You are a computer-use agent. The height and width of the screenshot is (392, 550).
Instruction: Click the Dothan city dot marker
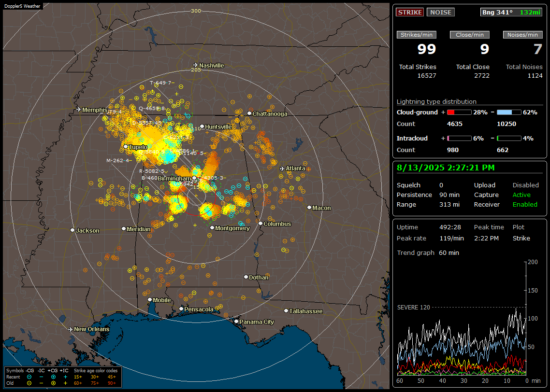(x=246, y=277)
